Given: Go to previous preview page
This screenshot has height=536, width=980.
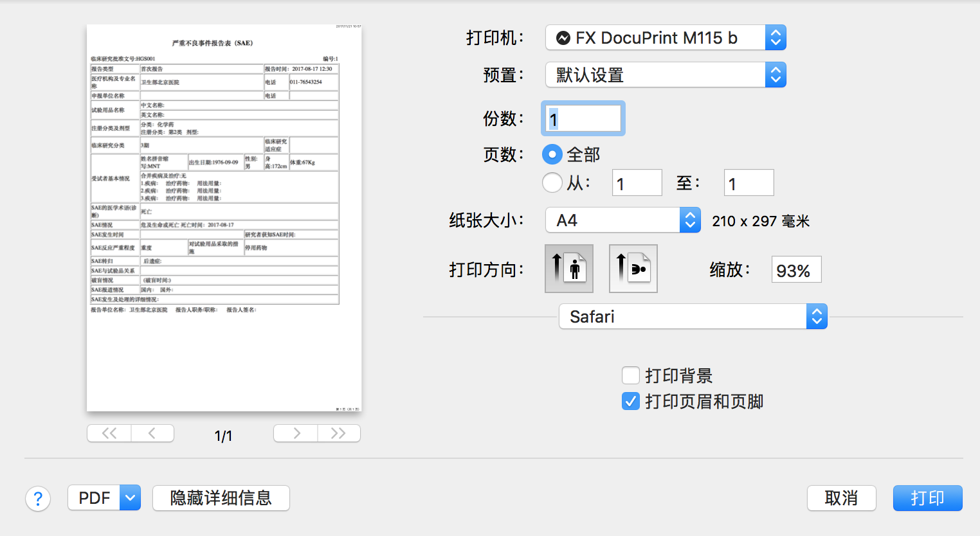Looking at the screenshot, I should [152, 433].
